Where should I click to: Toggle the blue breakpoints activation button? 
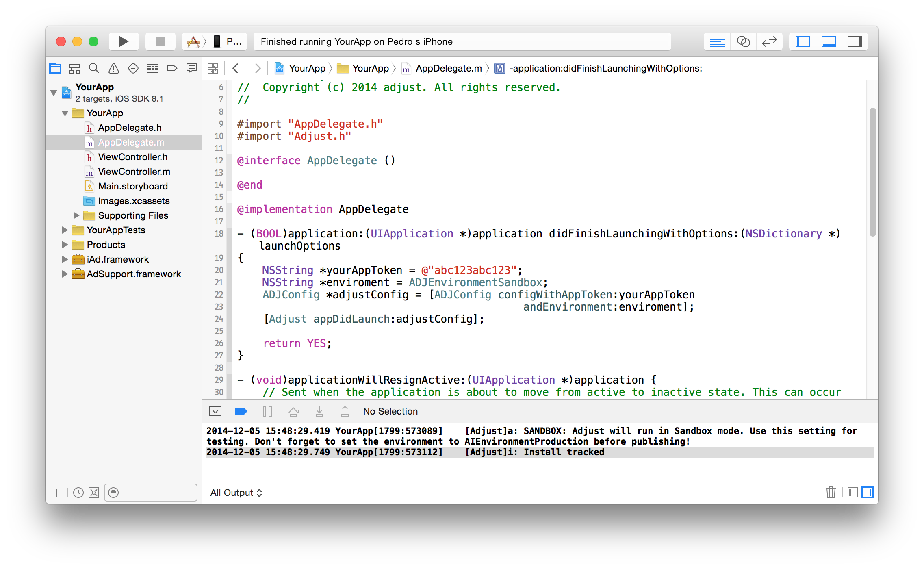point(241,411)
